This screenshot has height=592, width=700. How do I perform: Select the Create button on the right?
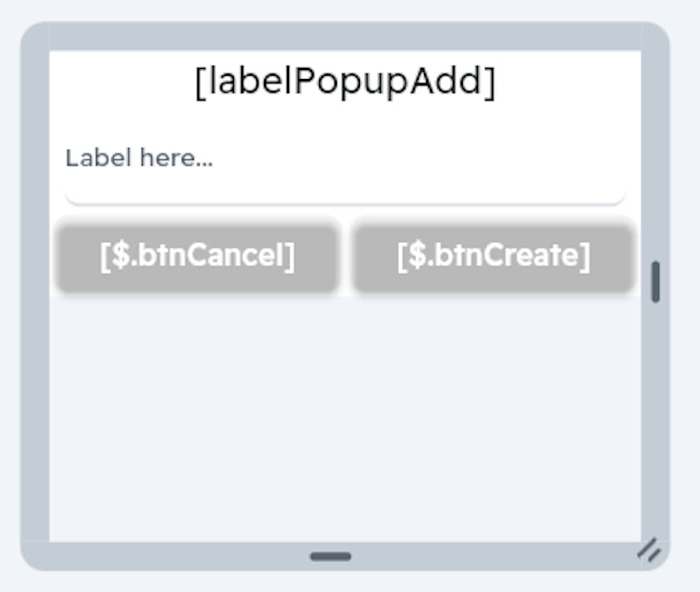pos(493,255)
